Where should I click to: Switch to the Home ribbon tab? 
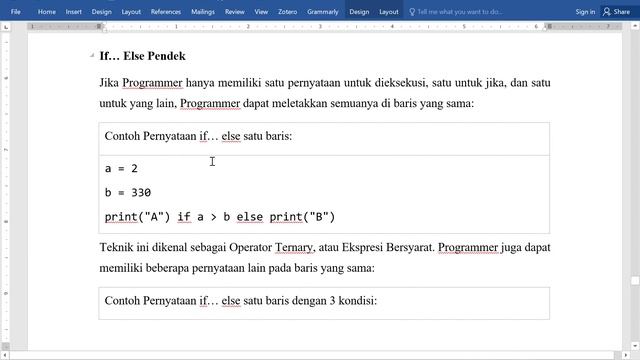pos(47,12)
